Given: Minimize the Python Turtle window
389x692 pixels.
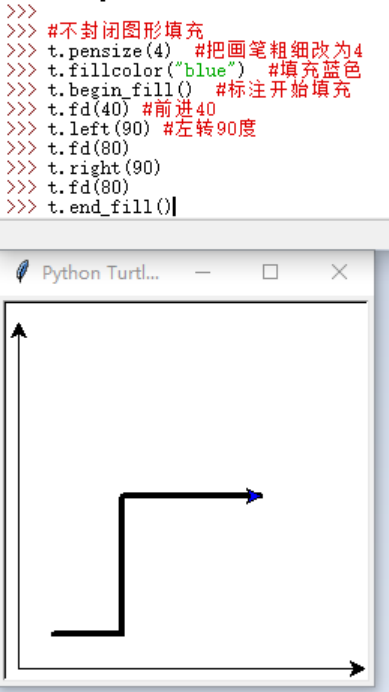Looking at the screenshot, I should [x=203, y=272].
